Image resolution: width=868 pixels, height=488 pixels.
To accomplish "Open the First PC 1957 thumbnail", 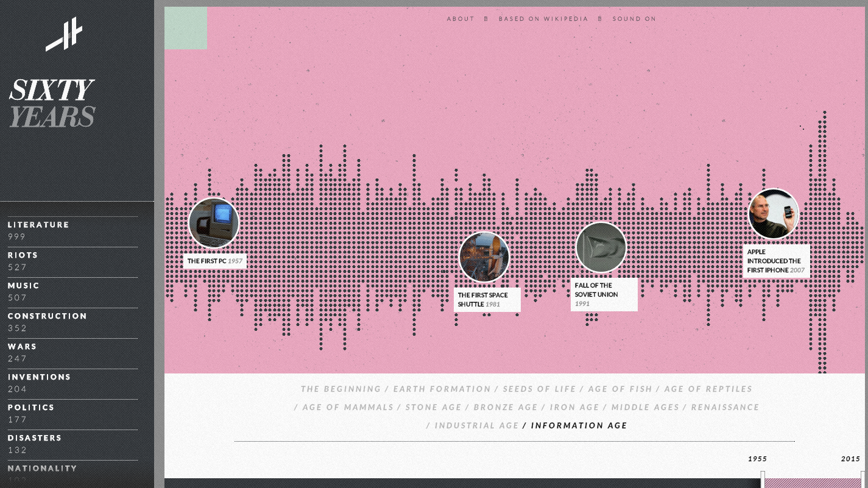I will click(214, 223).
